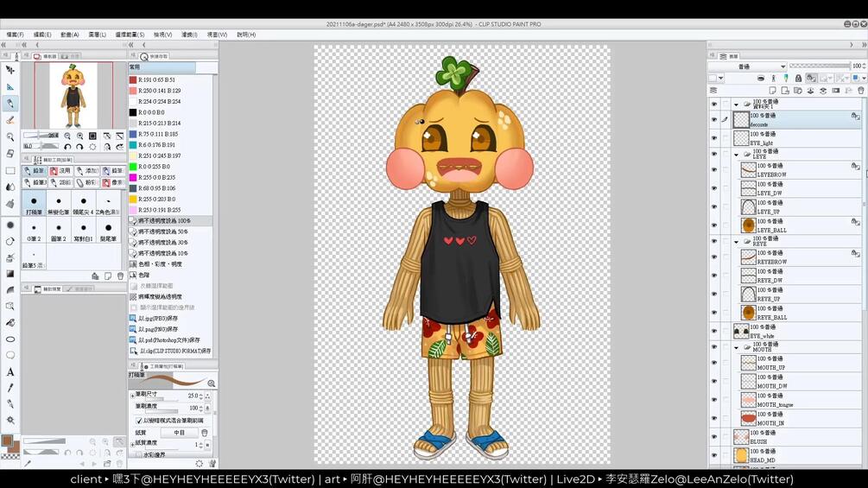Open the layer blending mode dropdown

pyautogui.click(x=747, y=67)
